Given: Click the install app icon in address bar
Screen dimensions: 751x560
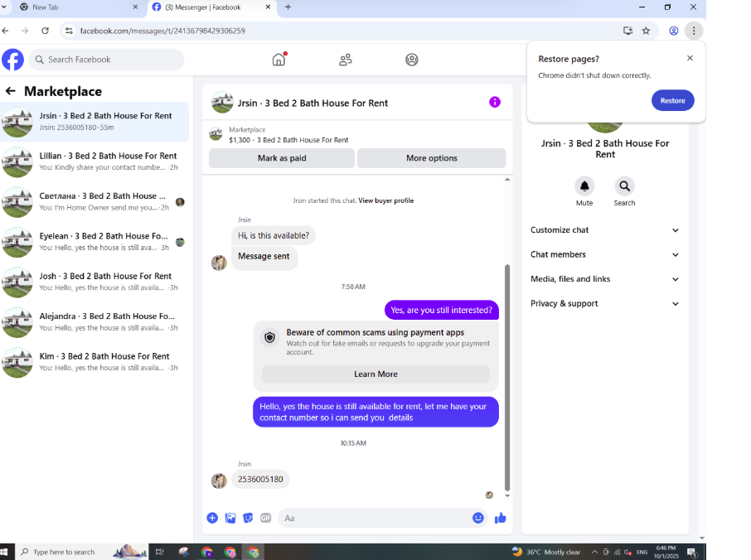Looking at the screenshot, I should [628, 31].
